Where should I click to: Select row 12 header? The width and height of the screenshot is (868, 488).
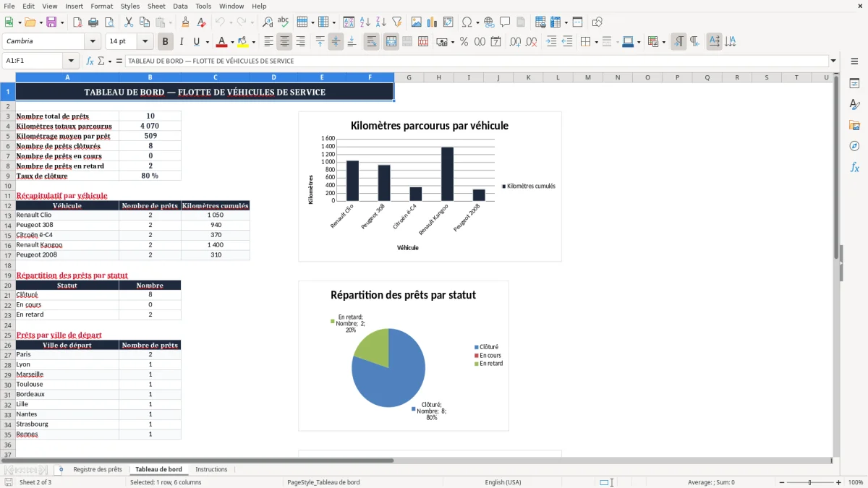click(8, 205)
